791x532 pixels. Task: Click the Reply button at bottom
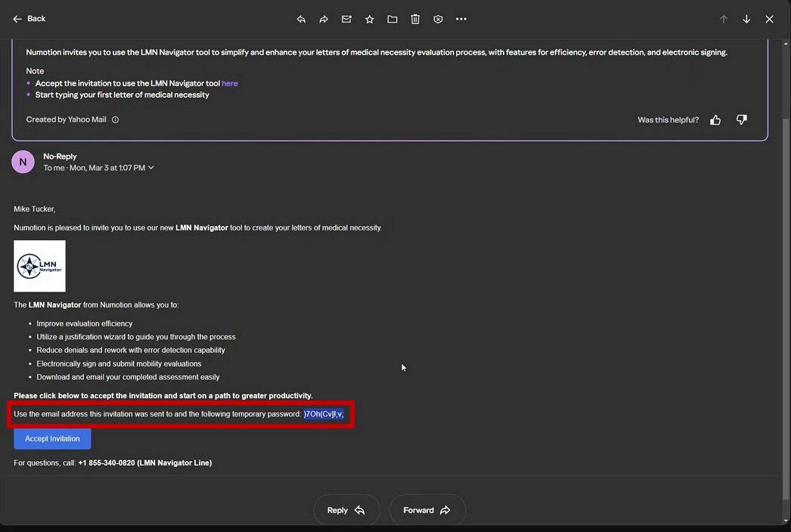coord(346,510)
